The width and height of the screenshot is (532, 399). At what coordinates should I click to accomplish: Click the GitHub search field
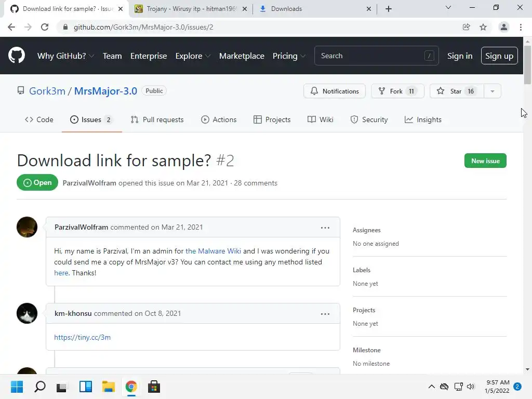[376, 56]
